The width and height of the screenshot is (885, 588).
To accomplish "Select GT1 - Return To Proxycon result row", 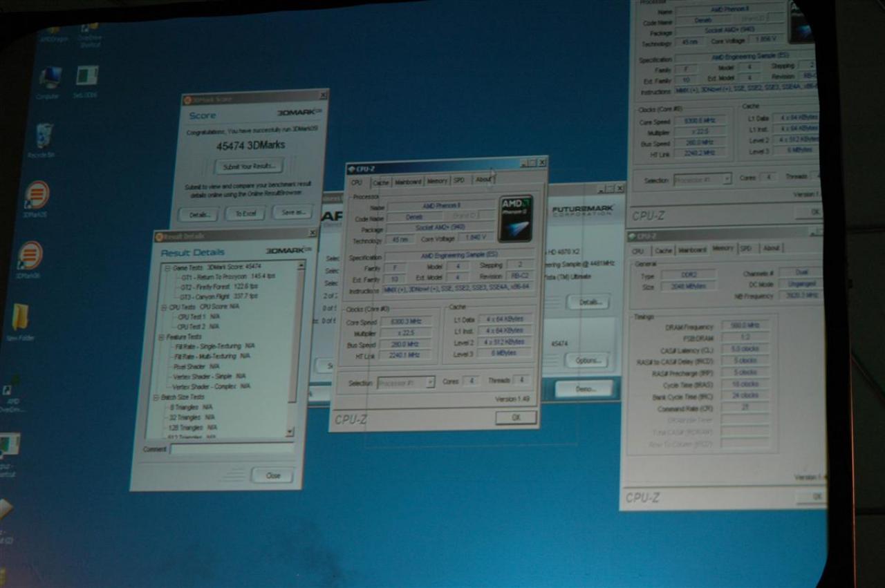I will pyautogui.click(x=228, y=276).
